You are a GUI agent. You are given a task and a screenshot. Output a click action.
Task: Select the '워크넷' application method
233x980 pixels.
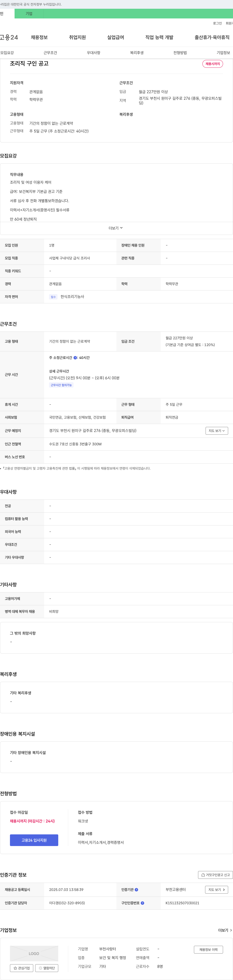click(x=83, y=821)
